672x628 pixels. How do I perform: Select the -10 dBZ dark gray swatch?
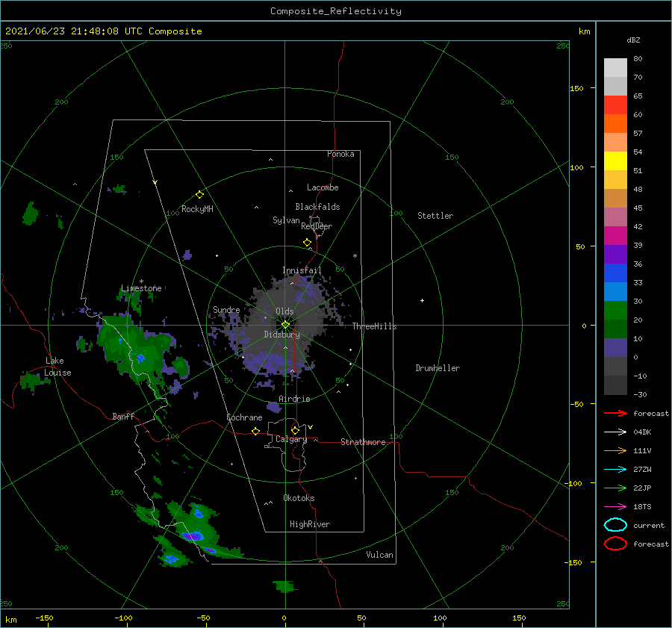point(615,385)
